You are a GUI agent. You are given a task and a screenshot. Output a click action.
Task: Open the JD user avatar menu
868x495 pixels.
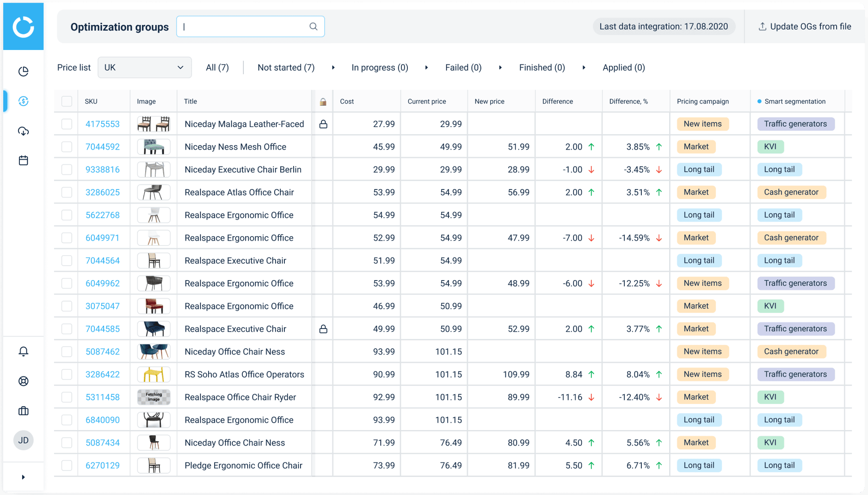coord(23,440)
